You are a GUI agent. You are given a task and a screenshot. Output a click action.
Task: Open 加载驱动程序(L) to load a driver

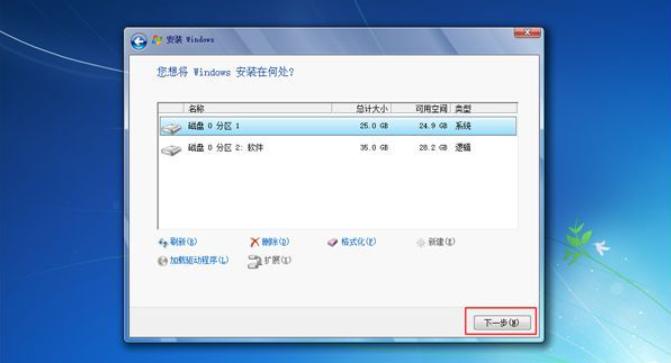point(199,260)
